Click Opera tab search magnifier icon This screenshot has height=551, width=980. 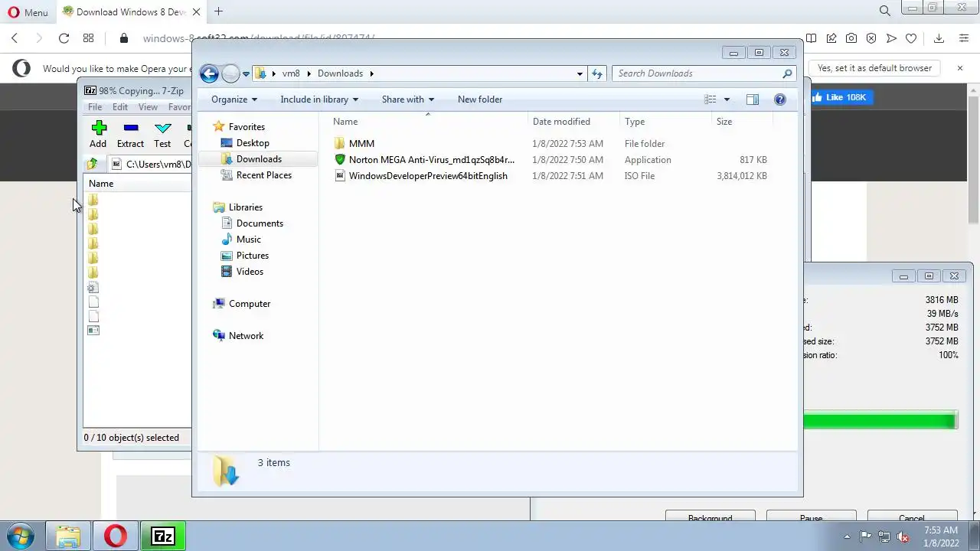[885, 11]
